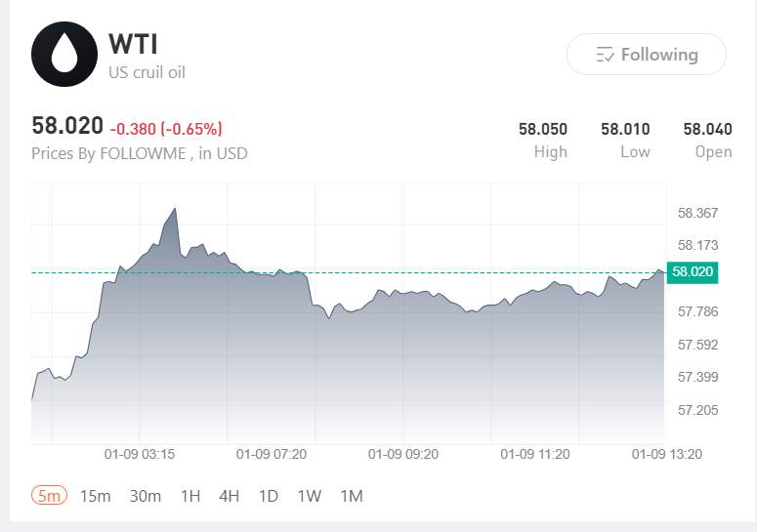Click the 01-09 09:20 time axis label
757x532 pixels.
pos(402,454)
